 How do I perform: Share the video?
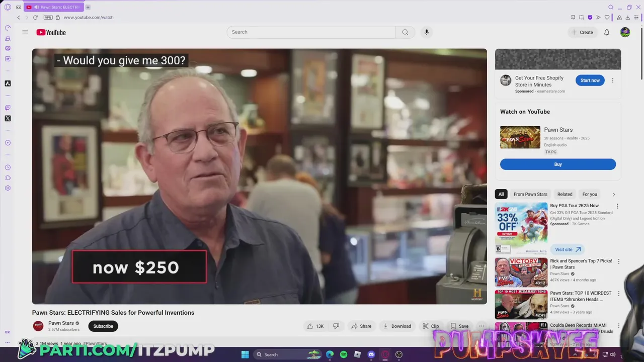tap(361, 326)
